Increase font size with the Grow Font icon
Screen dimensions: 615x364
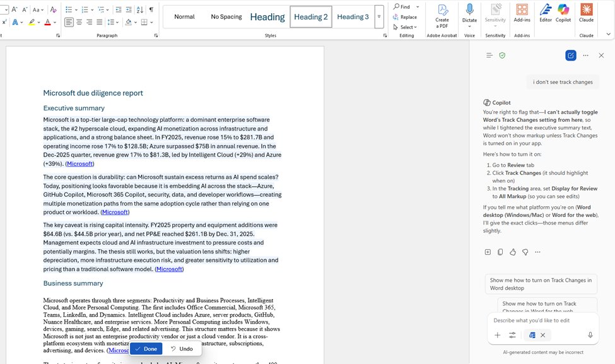[x=14, y=9]
